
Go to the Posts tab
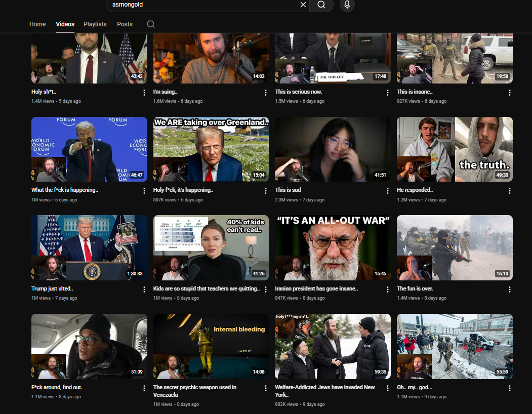point(125,24)
